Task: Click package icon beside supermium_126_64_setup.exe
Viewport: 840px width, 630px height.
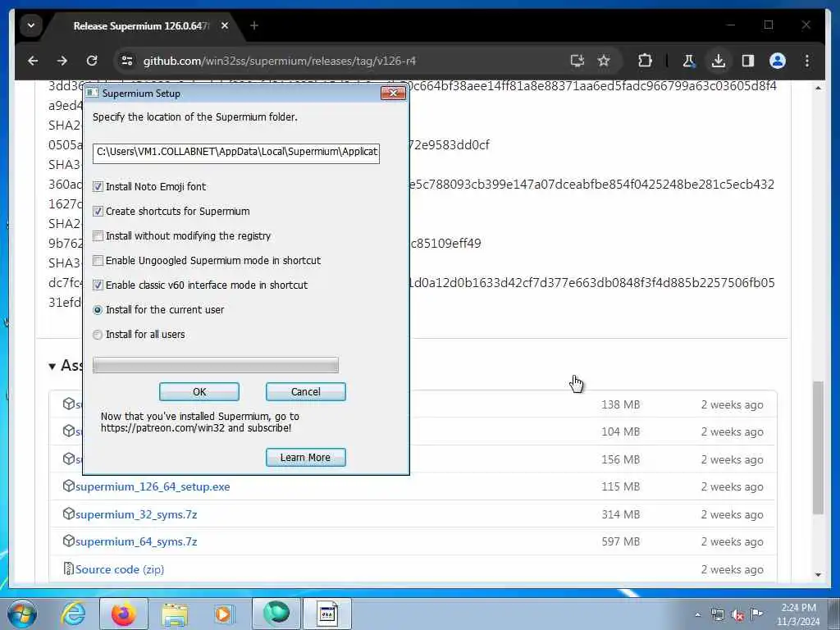Action: pos(69,486)
